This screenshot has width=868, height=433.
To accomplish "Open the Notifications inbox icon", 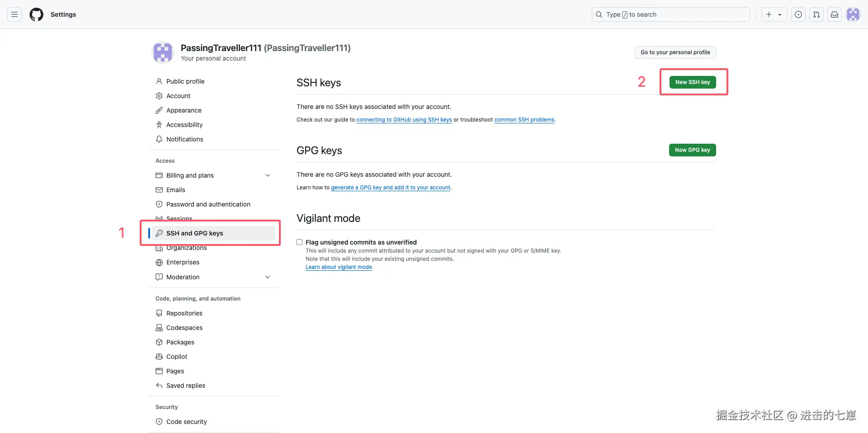I will click(x=835, y=14).
